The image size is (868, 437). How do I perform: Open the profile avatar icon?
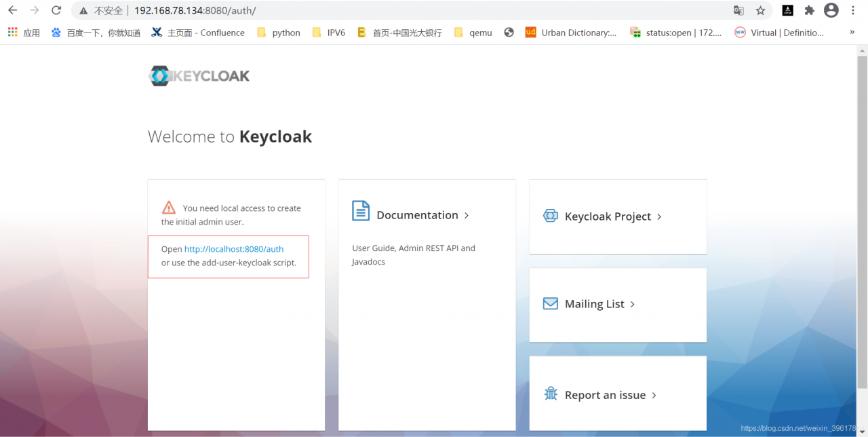831,10
